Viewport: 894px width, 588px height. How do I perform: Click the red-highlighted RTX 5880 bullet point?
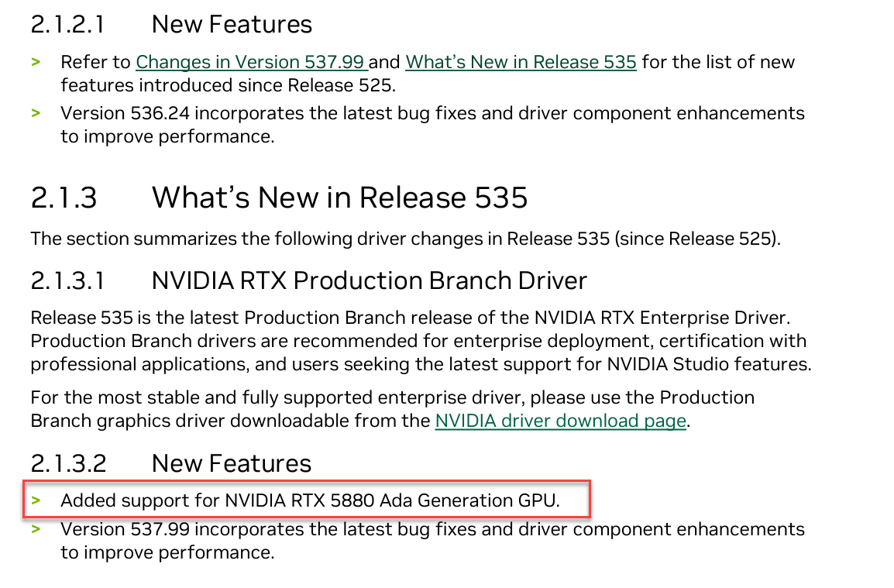310,500
